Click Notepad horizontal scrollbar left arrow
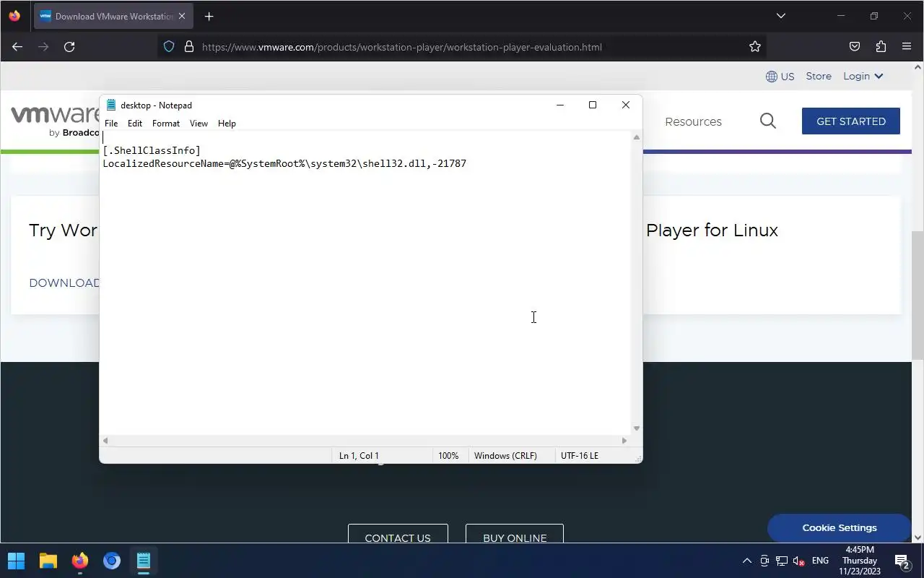Screen dimensions: 924x578 point(106,441)
